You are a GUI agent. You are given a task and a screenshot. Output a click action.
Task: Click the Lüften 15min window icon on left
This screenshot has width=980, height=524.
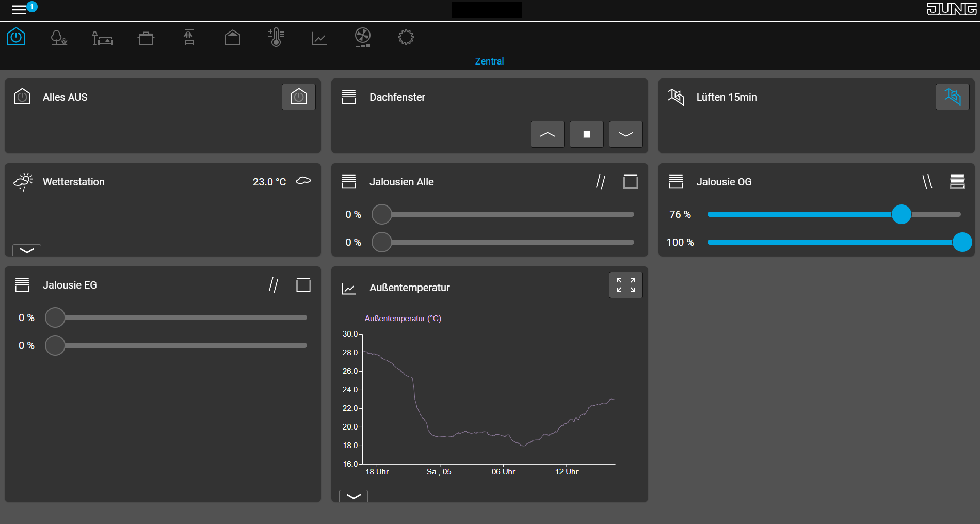click(676, 97)
